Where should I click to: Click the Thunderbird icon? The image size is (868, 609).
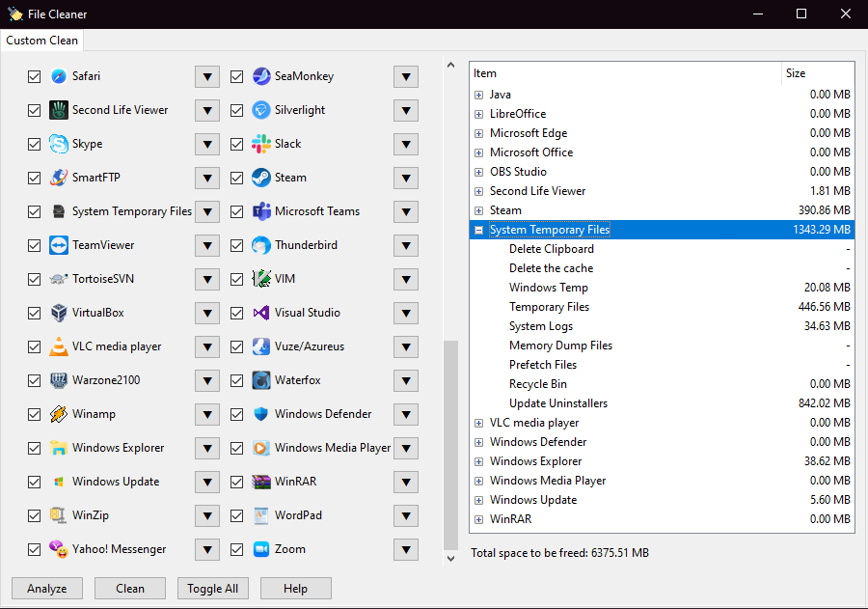click(x=261, y=245)
